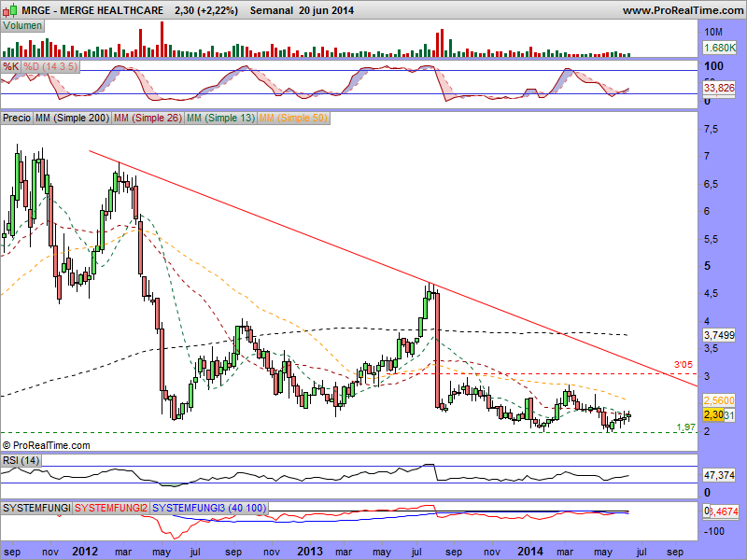Select the %K stochastic label

click(x=10, y=66)
